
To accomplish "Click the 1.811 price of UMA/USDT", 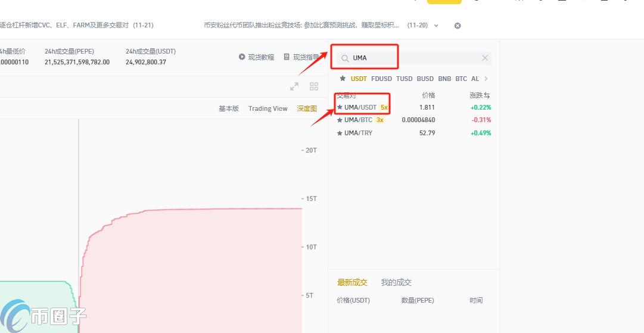I will point(427,107).
